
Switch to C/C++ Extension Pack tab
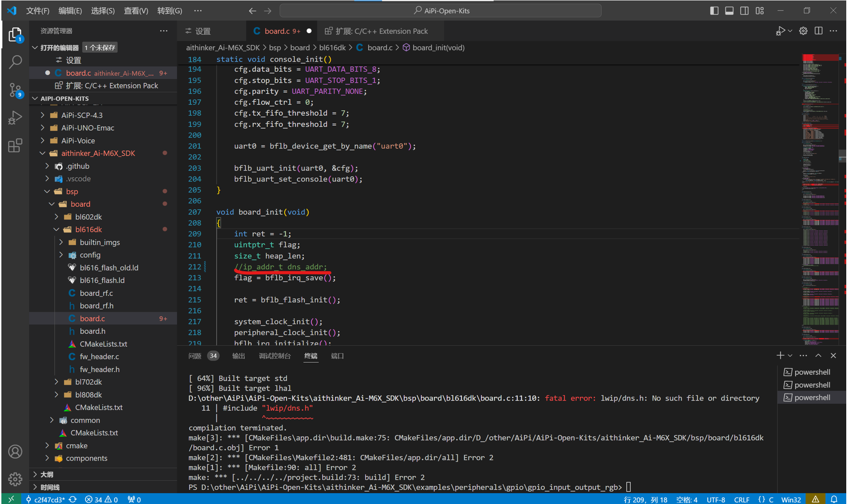pyautogui.click(x=381, y=31)
